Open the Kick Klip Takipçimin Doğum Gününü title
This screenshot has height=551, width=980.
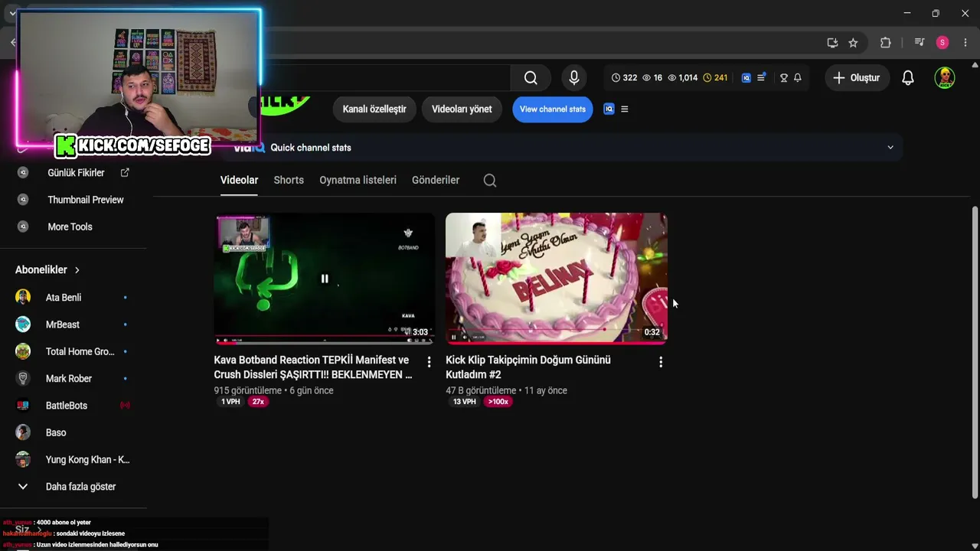[528, 367]
